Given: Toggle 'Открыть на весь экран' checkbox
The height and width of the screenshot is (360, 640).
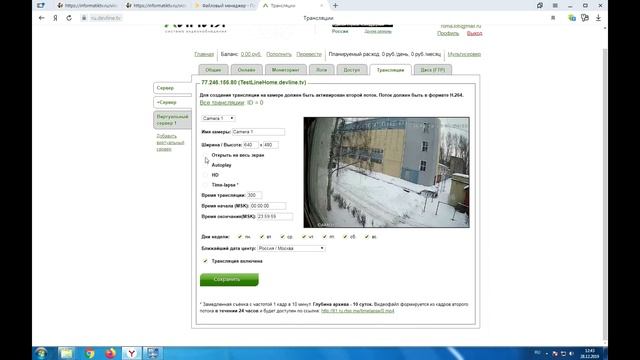Looking at the screenshot, I should 206,156.
